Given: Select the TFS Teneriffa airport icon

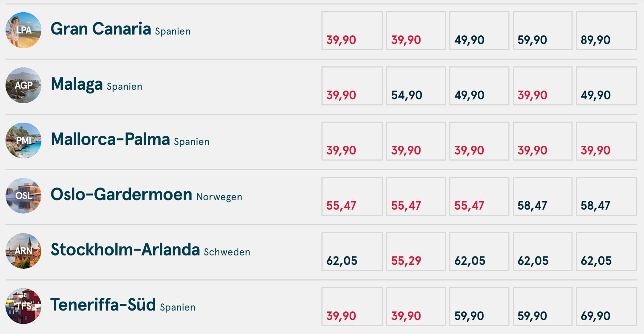Looking at the screenshot, I should coord(24,306).
